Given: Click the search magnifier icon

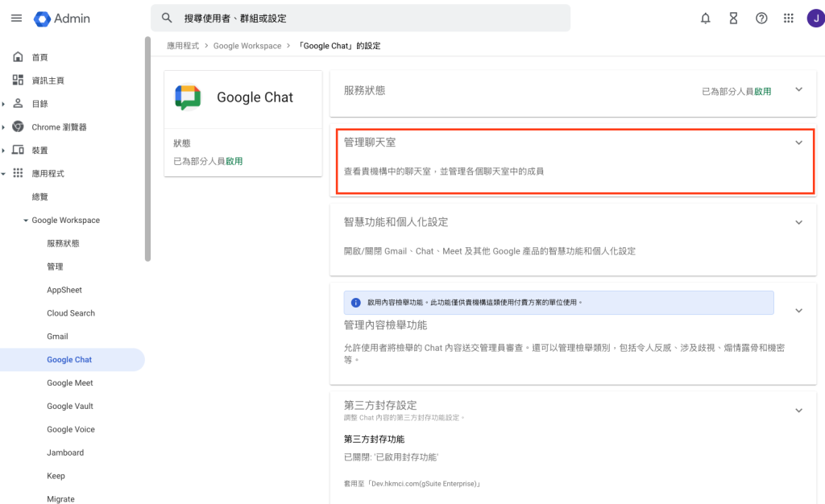Looking at the screenshot, I should pyautogui.click(x=167, y=18).
